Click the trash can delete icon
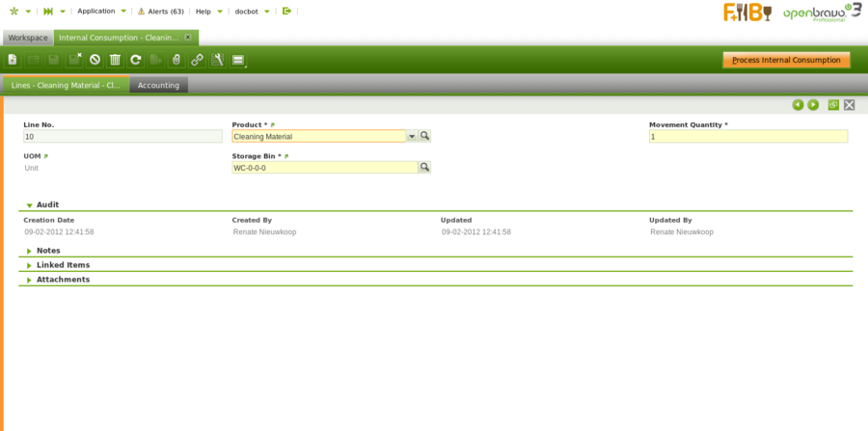This screenshot has height=431, width=868. [x=115, y=60]
